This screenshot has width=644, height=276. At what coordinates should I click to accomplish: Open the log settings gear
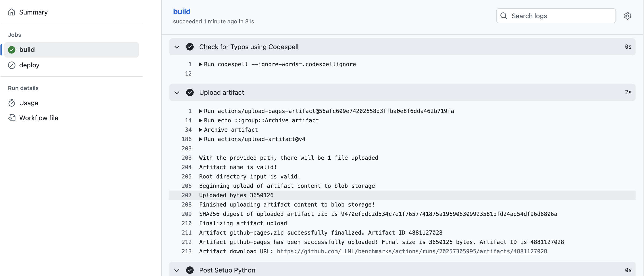coord(628,16)
